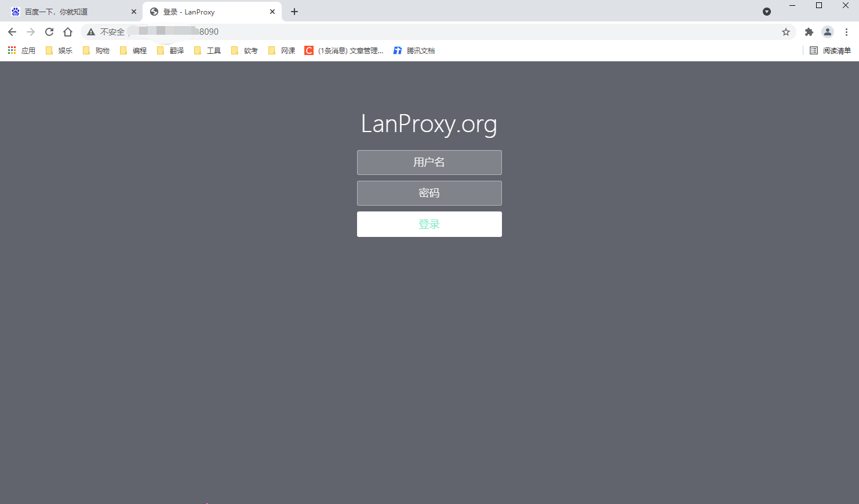Image resolution: width=859 pixels, height=504 pixels.
Task: Open a new browser tab with plus
Action: (x=294, y=12)
